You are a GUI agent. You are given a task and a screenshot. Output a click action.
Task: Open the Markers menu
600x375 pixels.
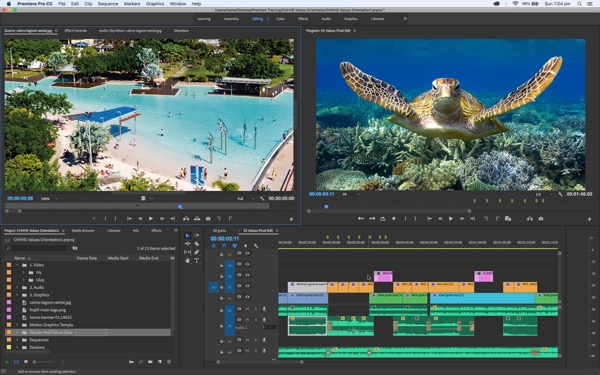coord(132,4)
